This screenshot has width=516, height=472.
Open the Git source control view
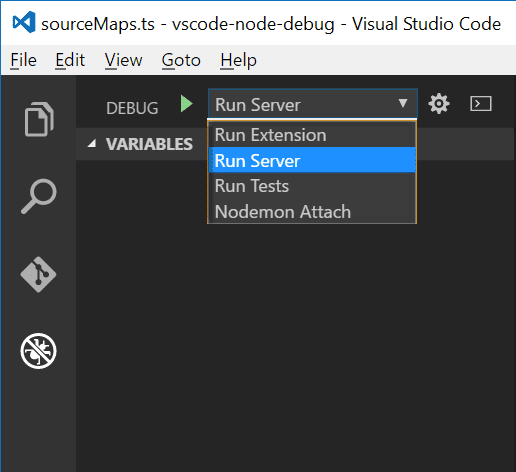(x=38, y=274)
